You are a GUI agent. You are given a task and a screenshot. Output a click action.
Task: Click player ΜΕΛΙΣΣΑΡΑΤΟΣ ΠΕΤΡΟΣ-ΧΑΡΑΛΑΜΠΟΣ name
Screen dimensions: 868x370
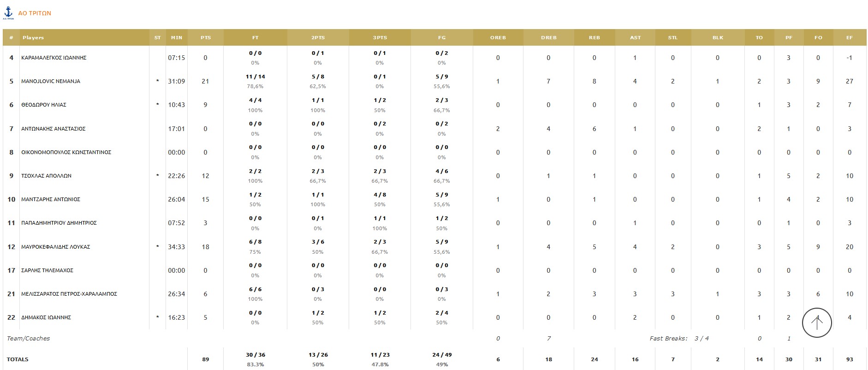pyautogui.click(x=69, y=294)
